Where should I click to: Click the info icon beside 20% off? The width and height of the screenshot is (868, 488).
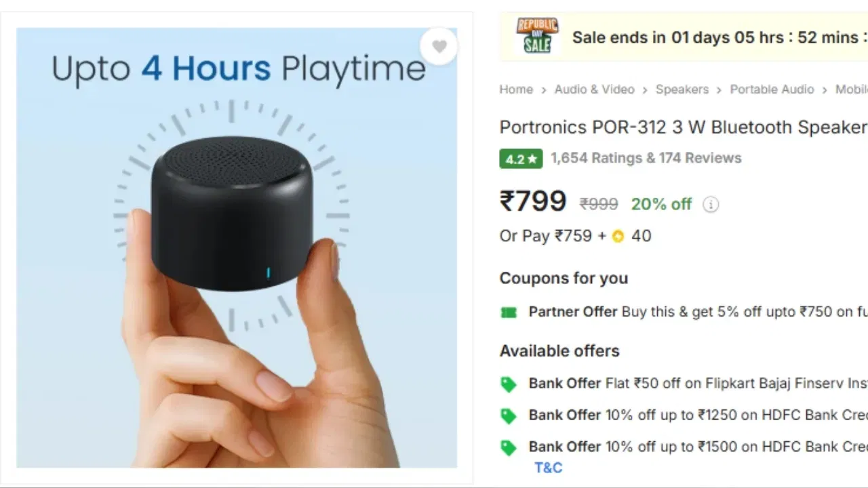point(711,204)
